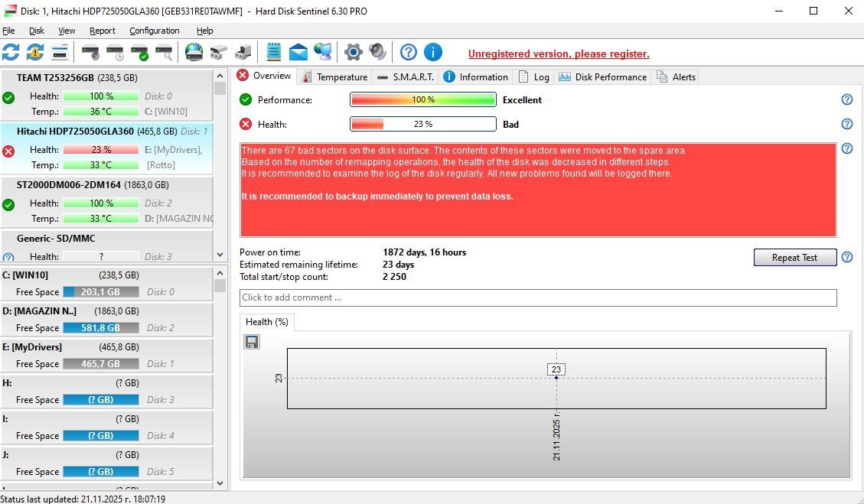Click the disk with magnifier toolbar icon
The width and height of the screenshot is (864, 504).
164,52
